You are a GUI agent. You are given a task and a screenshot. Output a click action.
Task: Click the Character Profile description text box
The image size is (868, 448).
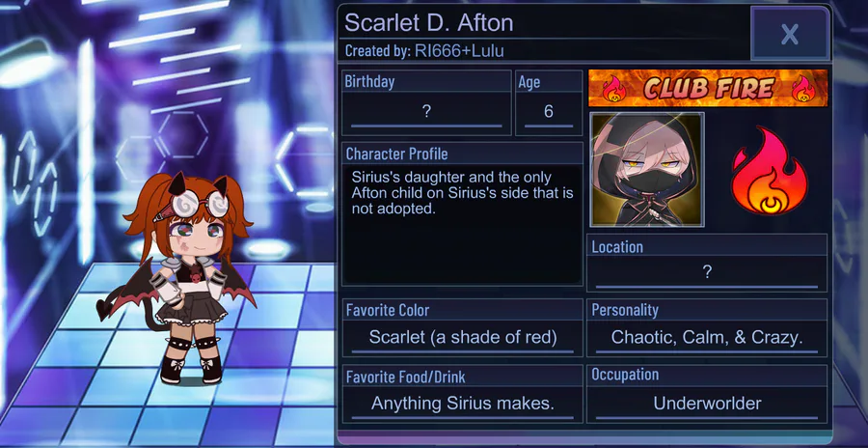tap(462, 224)
